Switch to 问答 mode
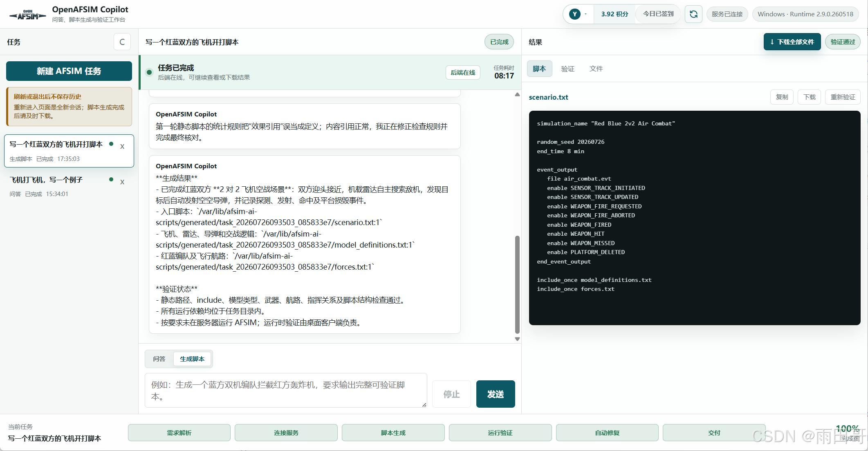 pyautogui.click(x=159, y=359)
